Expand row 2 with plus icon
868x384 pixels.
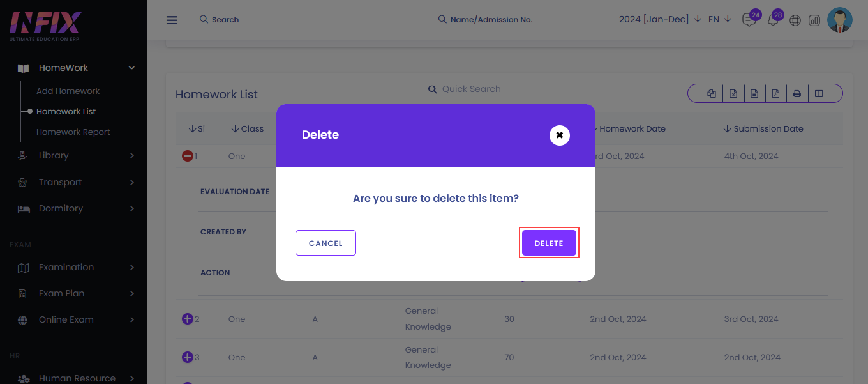[188, 319]
